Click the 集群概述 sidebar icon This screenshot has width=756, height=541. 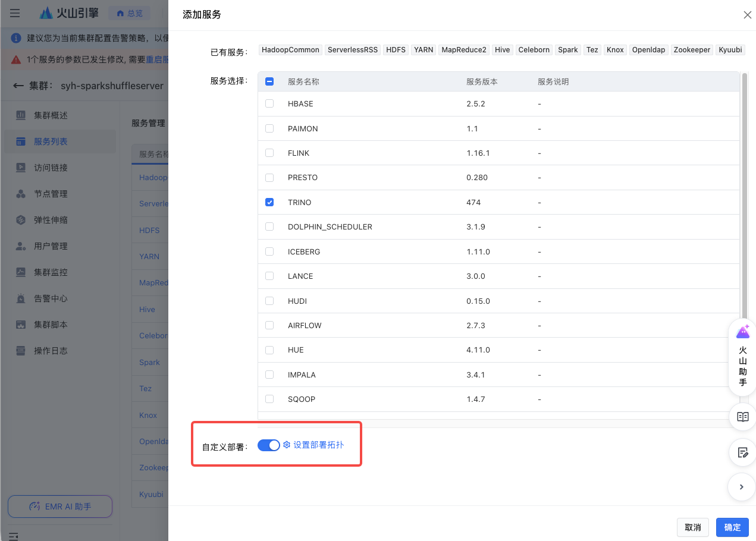click(x=21, y=115)
